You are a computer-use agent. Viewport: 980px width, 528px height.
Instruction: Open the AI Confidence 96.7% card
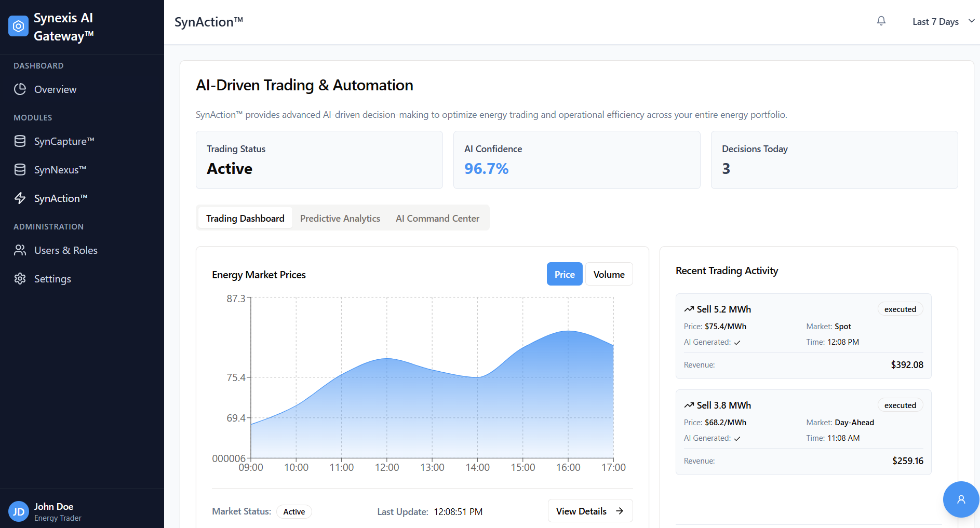(x=577, y=160)
